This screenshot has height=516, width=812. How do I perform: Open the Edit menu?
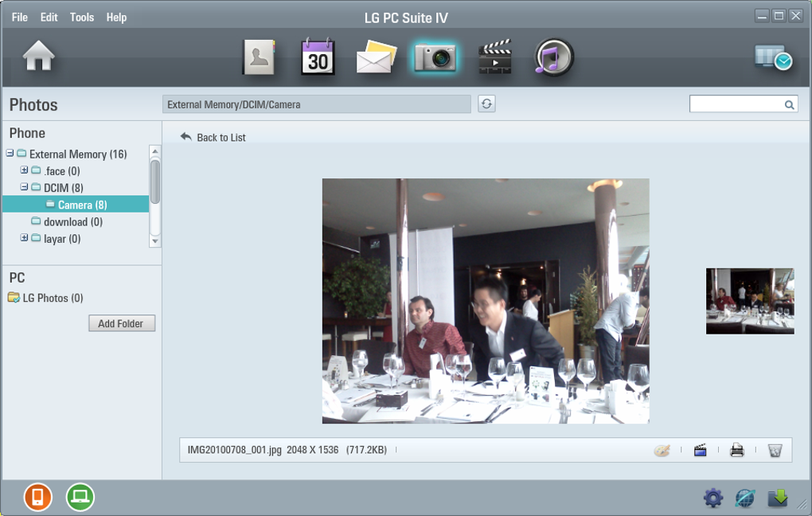pos(49,17)
